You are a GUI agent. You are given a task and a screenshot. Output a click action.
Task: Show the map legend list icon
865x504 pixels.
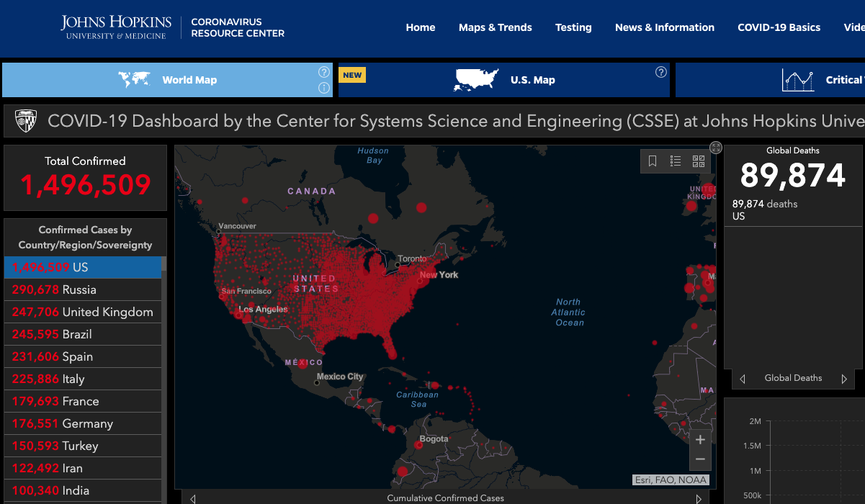[x=676, y=161]
